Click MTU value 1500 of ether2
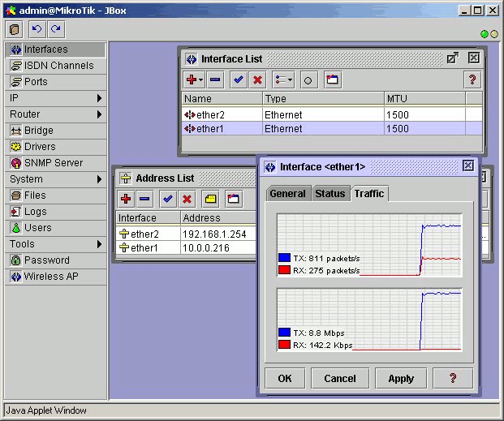Screen dimensions: 504x421 coord(398,114)
